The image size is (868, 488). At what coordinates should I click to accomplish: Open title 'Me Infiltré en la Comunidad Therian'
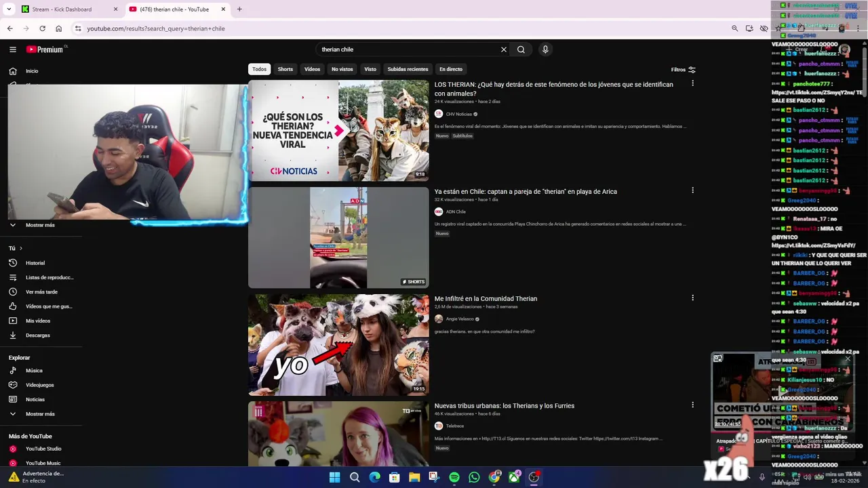click(486, 299)
